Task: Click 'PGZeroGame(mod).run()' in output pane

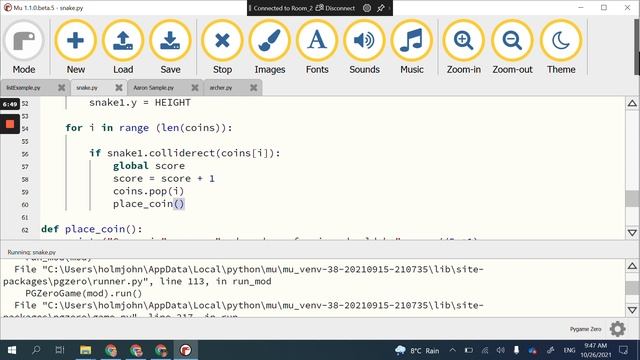Action: [x=84, y=293]
